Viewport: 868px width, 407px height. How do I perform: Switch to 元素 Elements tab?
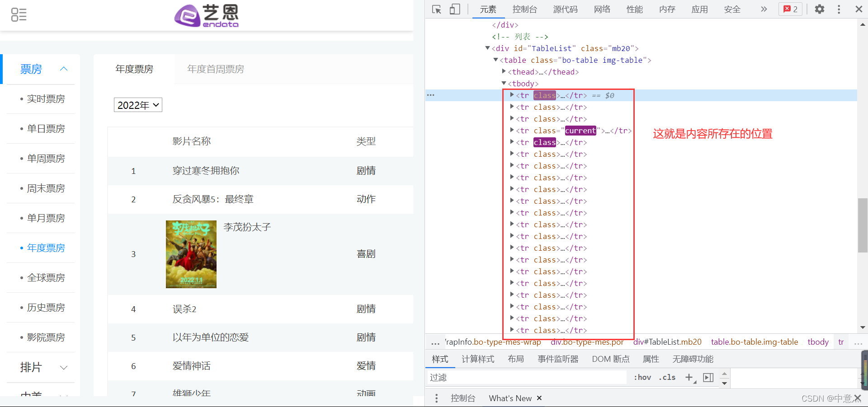pos(488,9)
